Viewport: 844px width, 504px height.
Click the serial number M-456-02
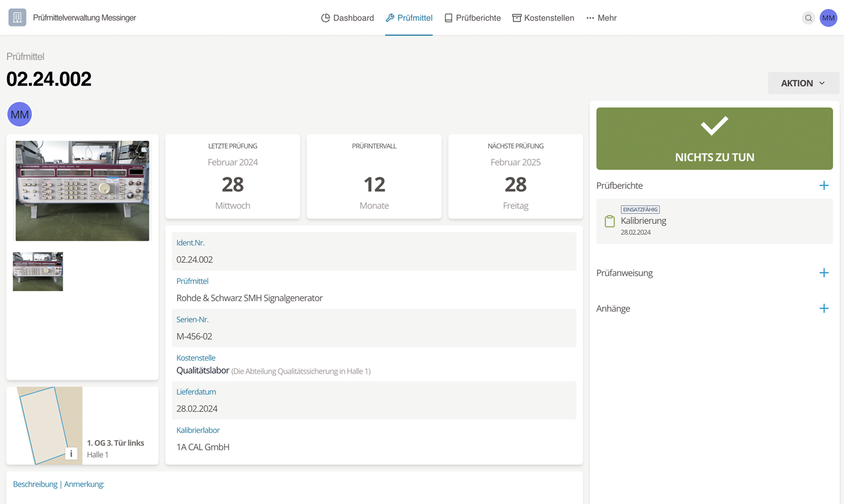[194, 336]
